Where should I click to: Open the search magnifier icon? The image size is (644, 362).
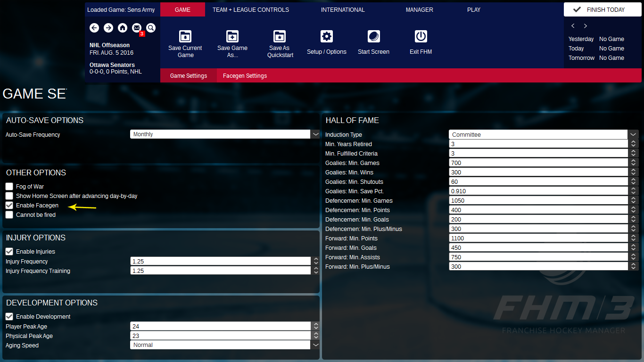[151, 28]
